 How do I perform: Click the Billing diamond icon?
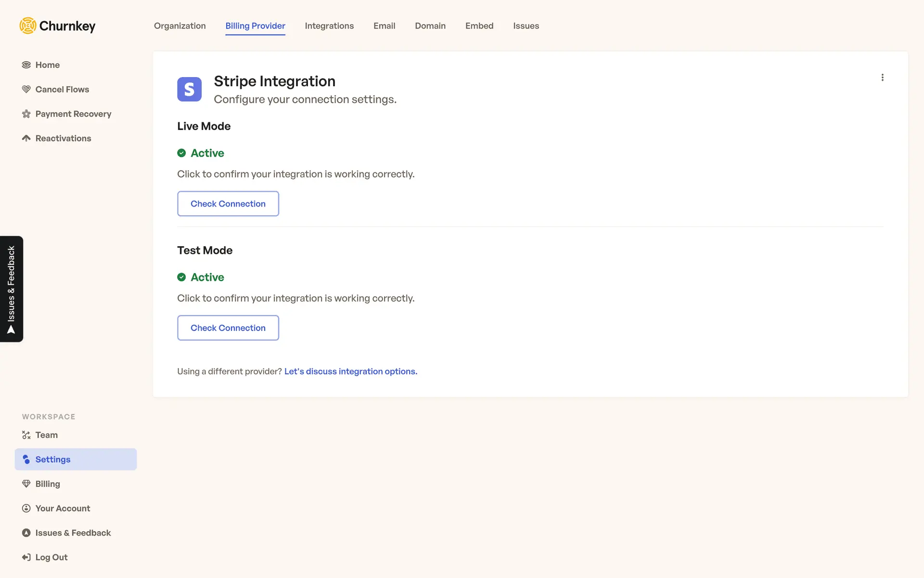pyautogui.click(x=26, y=484)
